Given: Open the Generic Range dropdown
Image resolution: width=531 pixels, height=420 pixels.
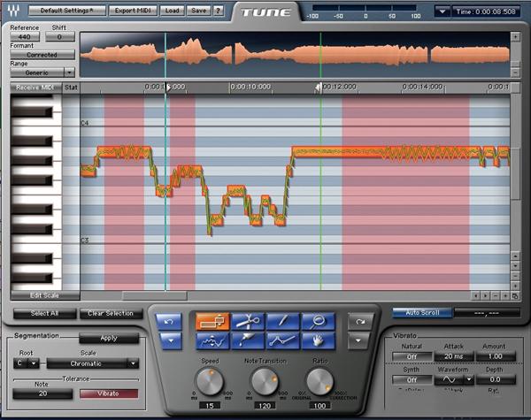Looking at the screenshot, I should (x=42, y=72).
